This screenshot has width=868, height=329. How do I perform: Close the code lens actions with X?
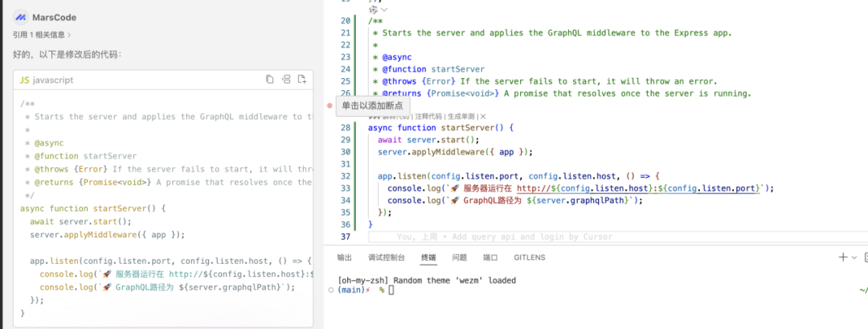coord(483,117)
